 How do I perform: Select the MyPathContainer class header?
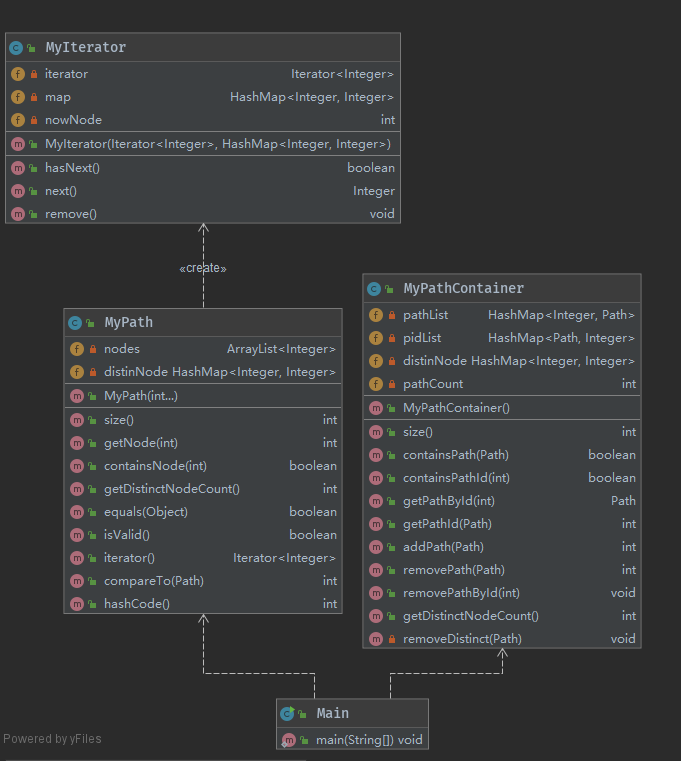[502, 289]
